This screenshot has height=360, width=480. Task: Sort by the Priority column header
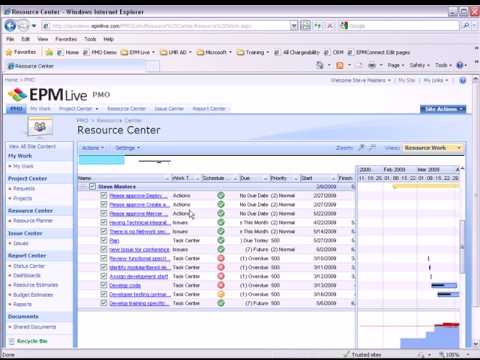pos(284,178)
